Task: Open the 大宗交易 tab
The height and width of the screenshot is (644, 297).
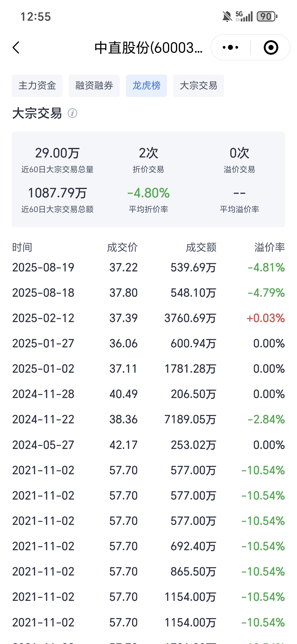Action: click(x=199, y=86)
